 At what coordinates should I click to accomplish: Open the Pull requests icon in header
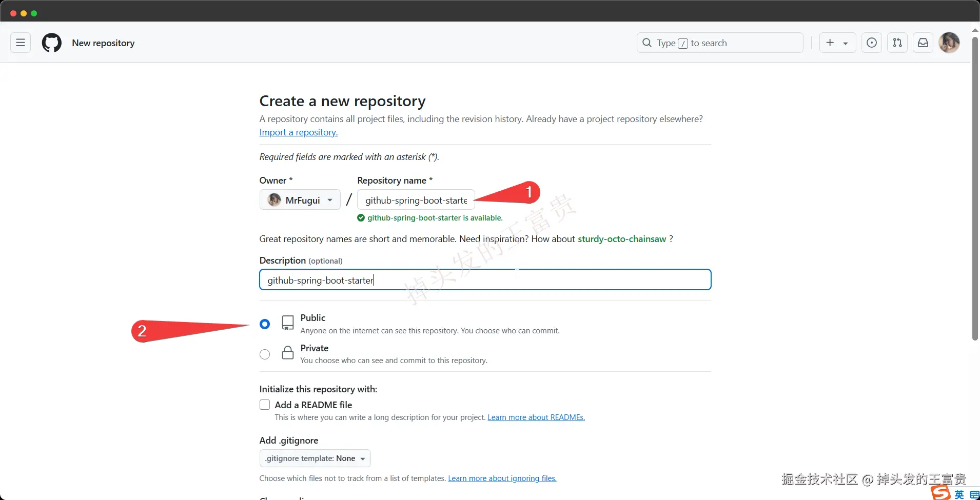tap(897, 43)
